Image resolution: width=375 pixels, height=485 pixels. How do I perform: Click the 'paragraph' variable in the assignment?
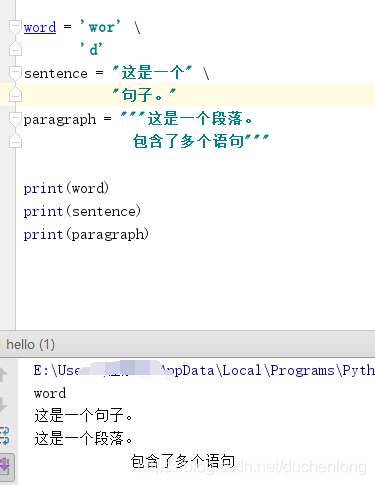(60, 120)
